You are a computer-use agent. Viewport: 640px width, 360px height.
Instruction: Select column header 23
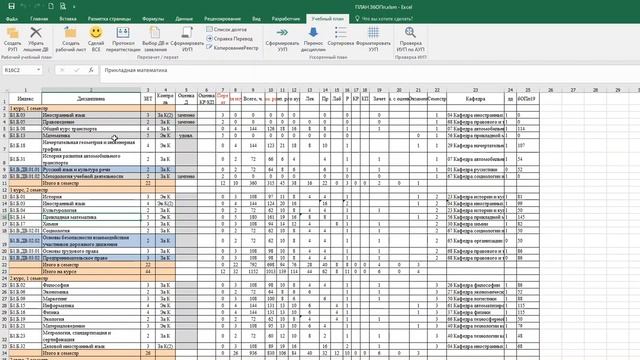(x=476, y=90)
